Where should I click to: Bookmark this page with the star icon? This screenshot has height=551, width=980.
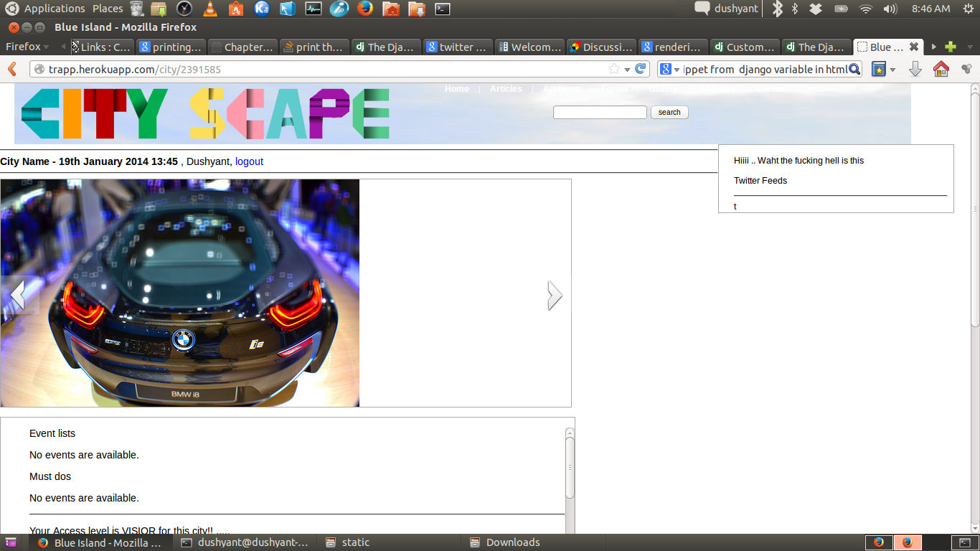(x=614, y=69)
